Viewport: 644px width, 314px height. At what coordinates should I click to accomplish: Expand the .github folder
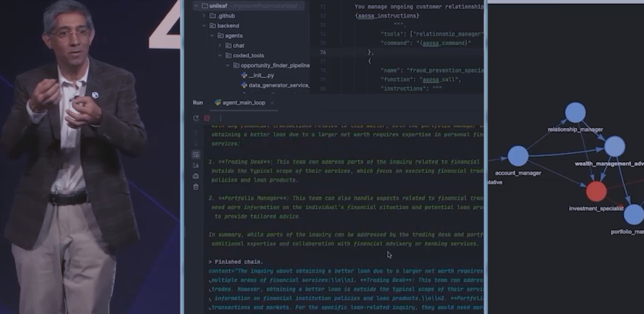203,15
